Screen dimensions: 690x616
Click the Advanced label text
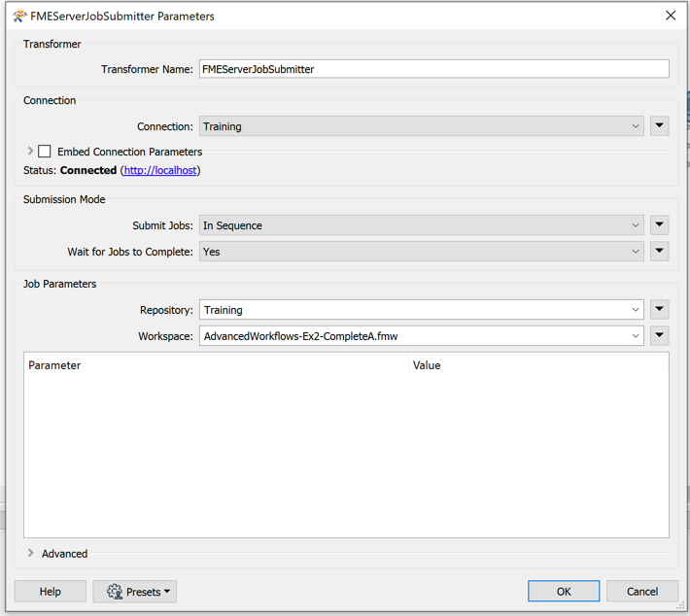point(65,554)
